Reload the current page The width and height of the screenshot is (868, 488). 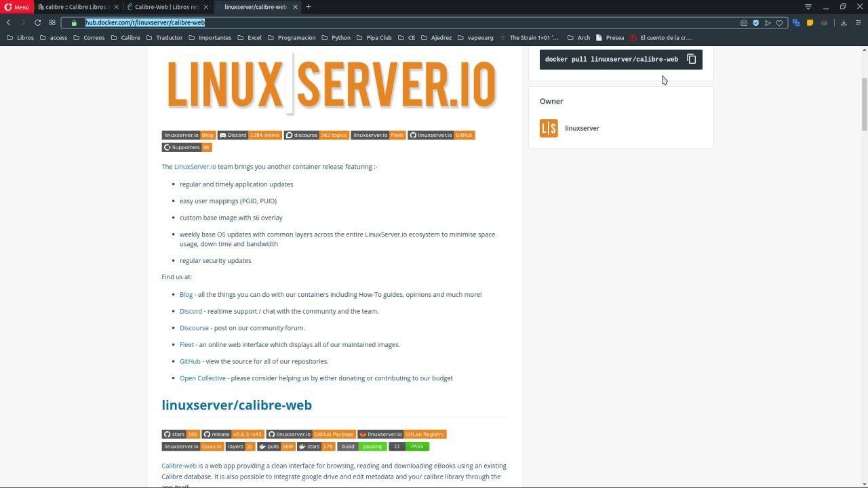click(37, 22)
